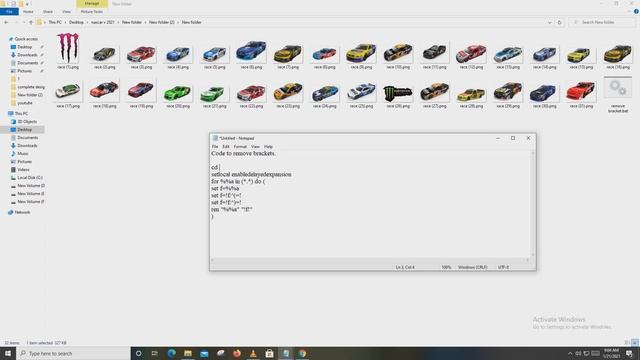Open Explorer Share ribbon tab
The image size is (640, 360).
coord(48,12)
